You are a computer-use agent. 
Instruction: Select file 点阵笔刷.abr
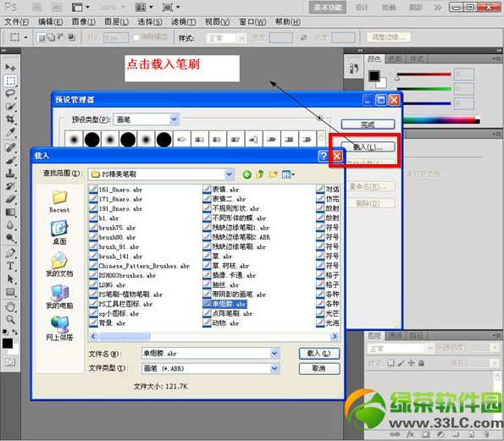(228, 313)
